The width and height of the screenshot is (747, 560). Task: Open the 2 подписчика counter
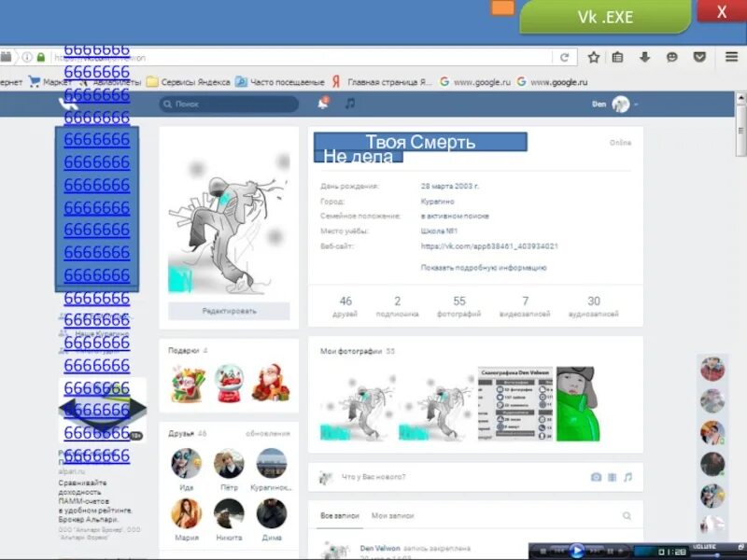coord(398,306)
